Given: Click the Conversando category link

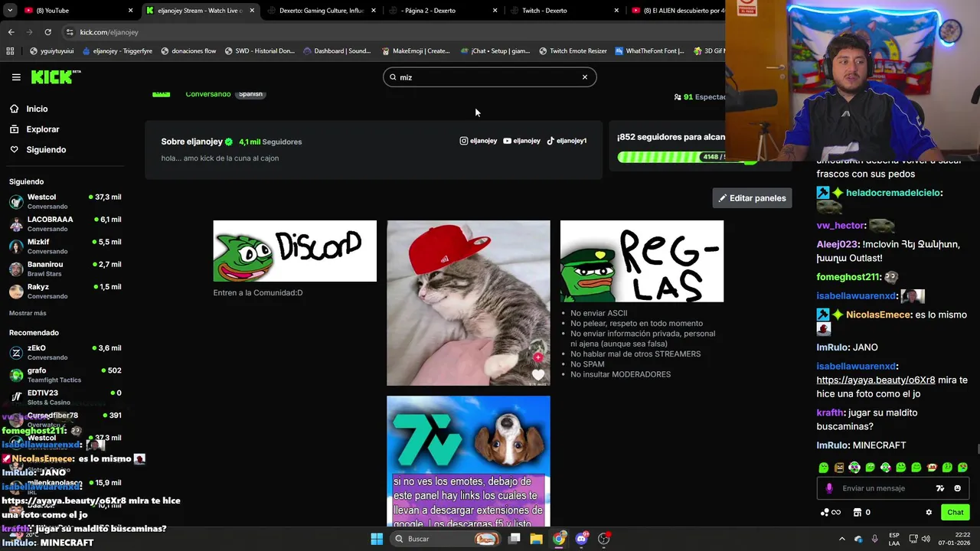Looking at the screenshot, I should [207, 94].
